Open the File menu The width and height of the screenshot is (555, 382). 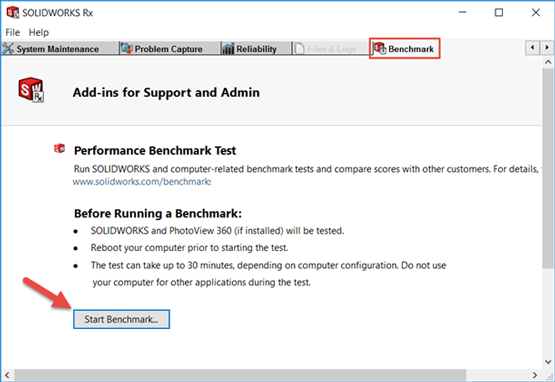point(12,32)
